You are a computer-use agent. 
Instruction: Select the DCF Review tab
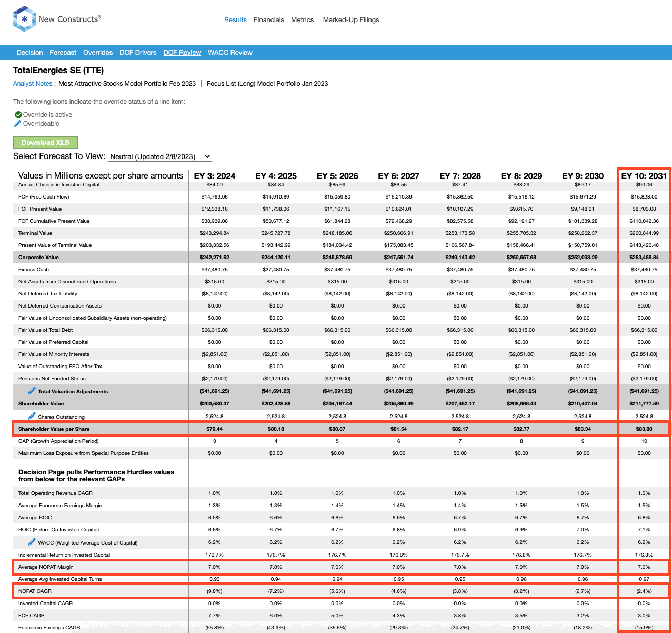coord(182,53)
